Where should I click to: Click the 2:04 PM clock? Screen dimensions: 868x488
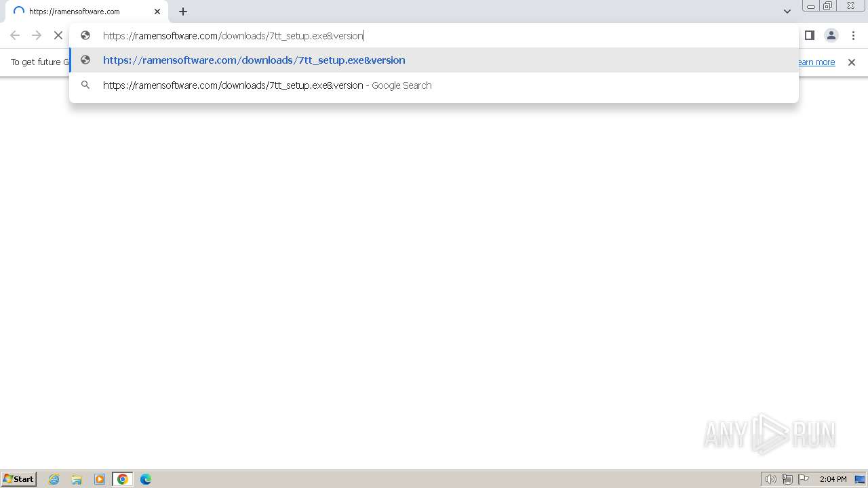(x=833, y=479)
